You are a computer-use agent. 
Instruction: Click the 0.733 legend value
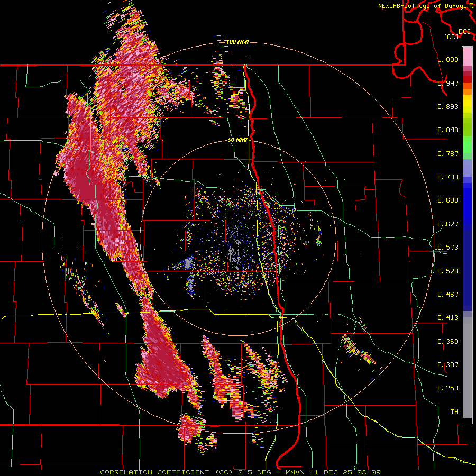point(448,177)
